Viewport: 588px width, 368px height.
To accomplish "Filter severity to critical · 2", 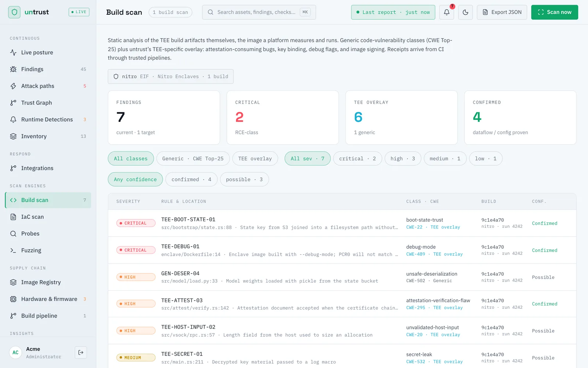I will pos(358,159).
